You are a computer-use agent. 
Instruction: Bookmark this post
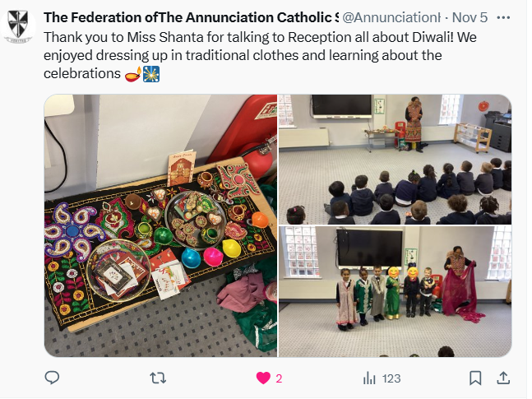click(x=475, y=378)
